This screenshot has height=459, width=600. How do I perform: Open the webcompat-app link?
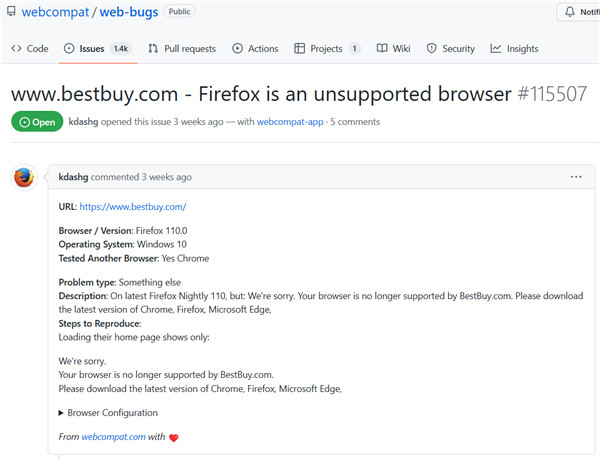[x=290, y=122]
